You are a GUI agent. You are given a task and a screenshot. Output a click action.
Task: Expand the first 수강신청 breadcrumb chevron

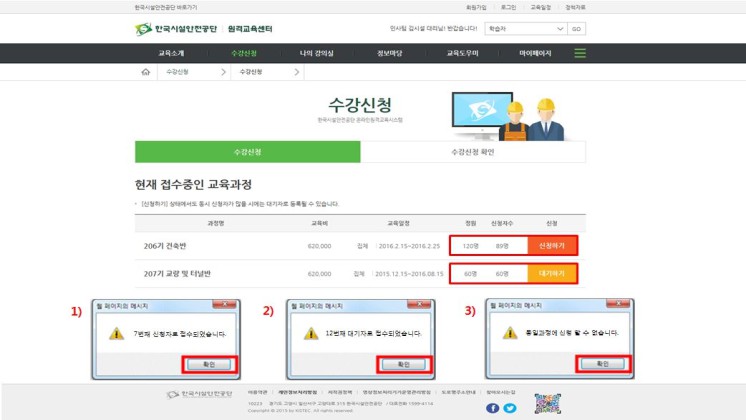[x=223, y=72]
